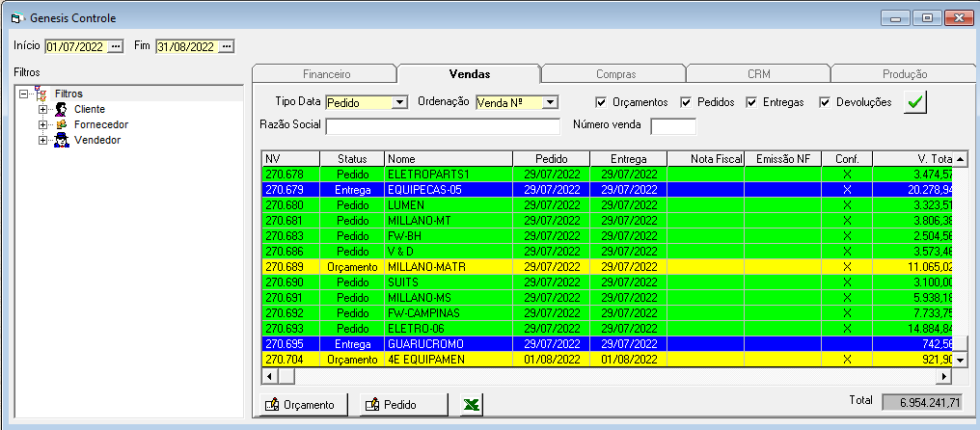The image size is (980, 430).
Task: Switch to the Compras tab
Action: tap(615, 74)
